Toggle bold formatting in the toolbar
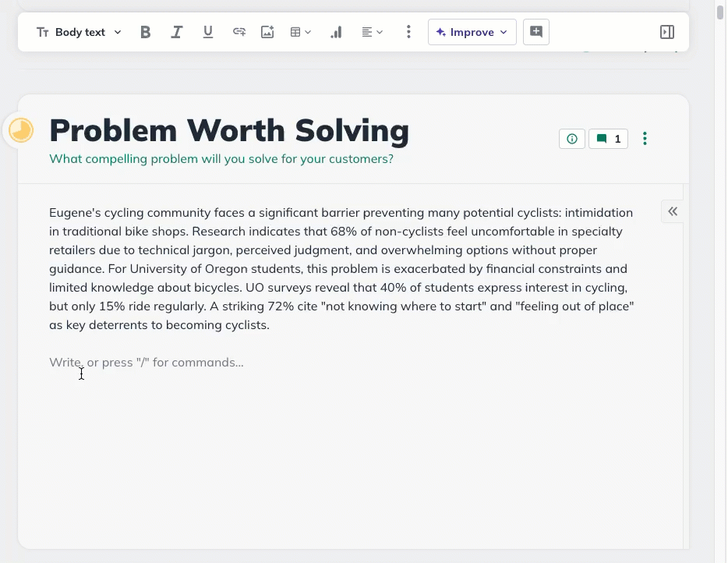 coord(145,32)
